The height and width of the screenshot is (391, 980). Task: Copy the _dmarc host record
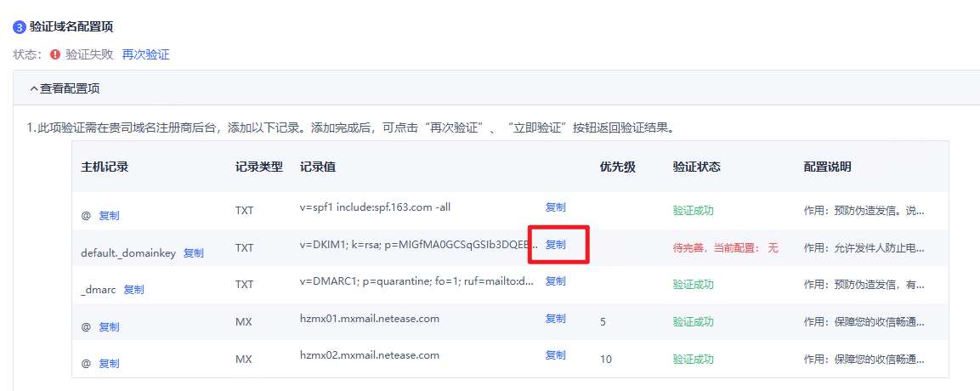[133, 289]
